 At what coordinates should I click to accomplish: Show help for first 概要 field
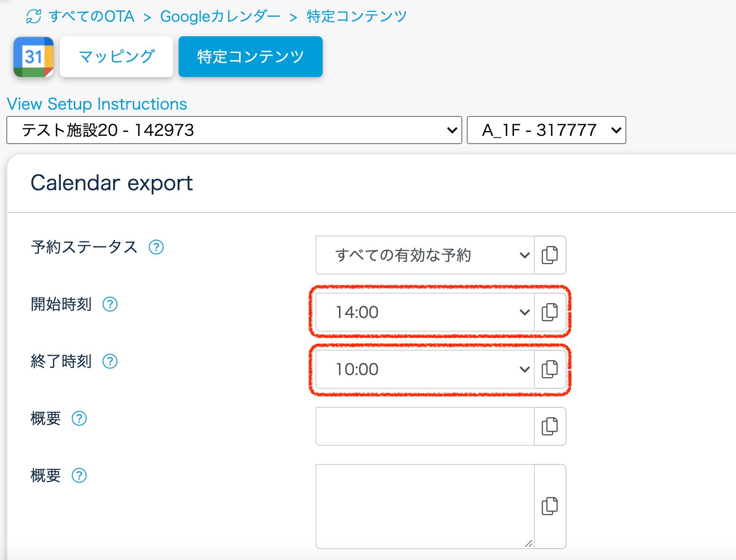[79, 419]
